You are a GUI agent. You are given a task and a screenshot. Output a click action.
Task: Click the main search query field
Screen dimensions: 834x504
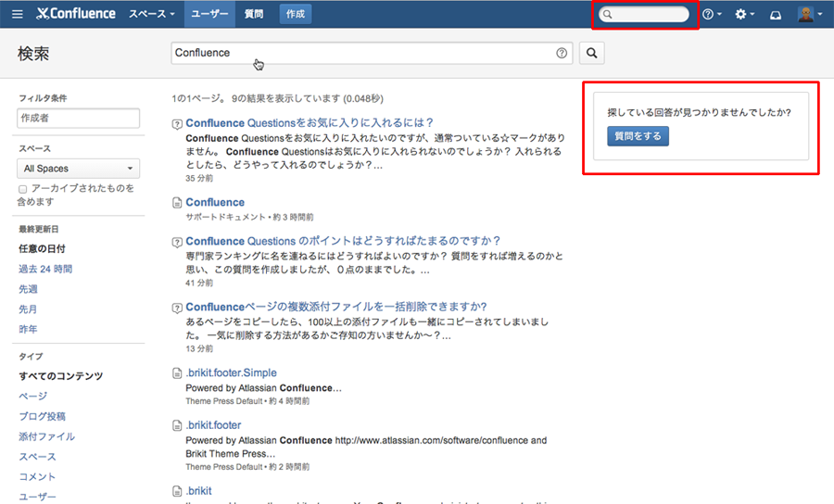[372, 53]
